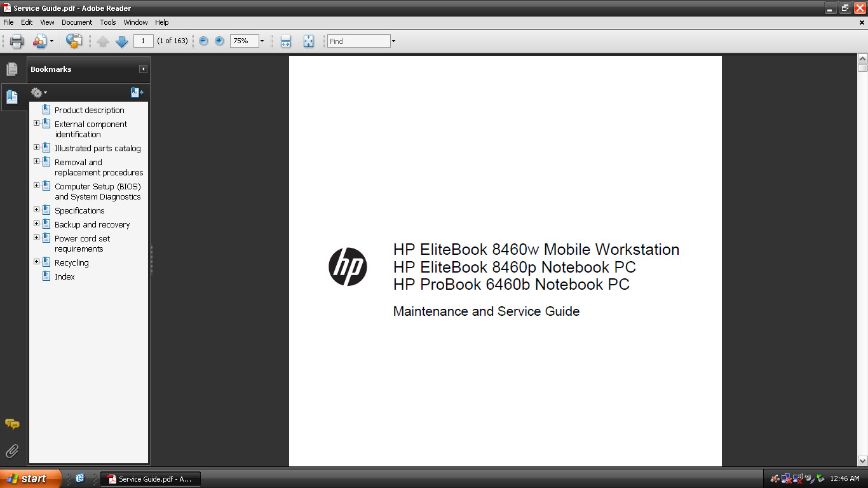This screenshot has width=868, height=488.
Task: Jump to the Illustrated parts catalog bookmark
Action: [x=98, y=148]
